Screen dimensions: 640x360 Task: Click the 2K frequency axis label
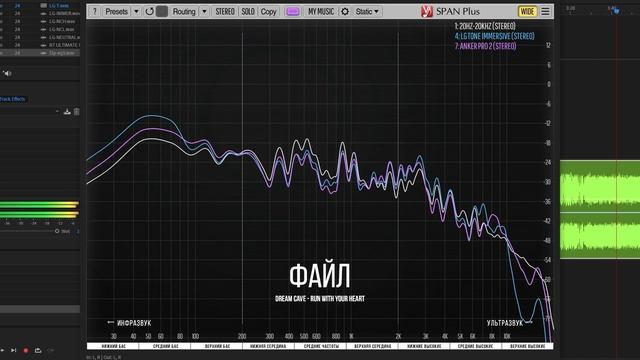coord(398,336)
